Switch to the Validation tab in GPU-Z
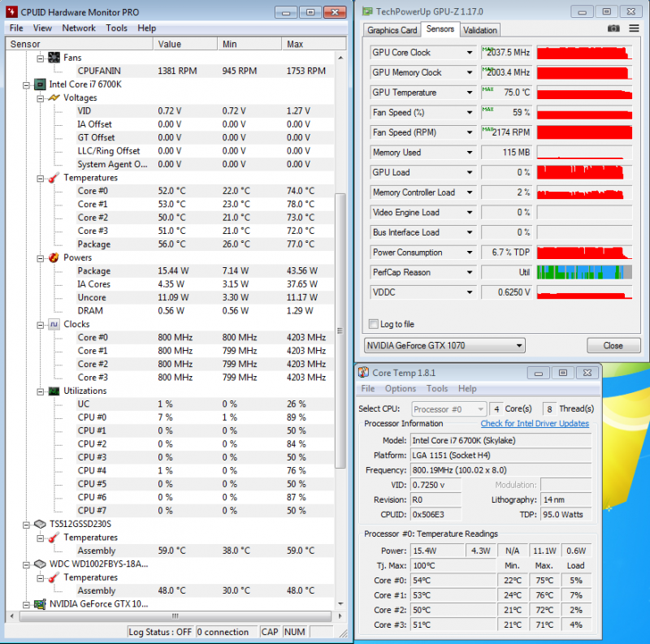 pyautogui.click(x=480, y=30)
